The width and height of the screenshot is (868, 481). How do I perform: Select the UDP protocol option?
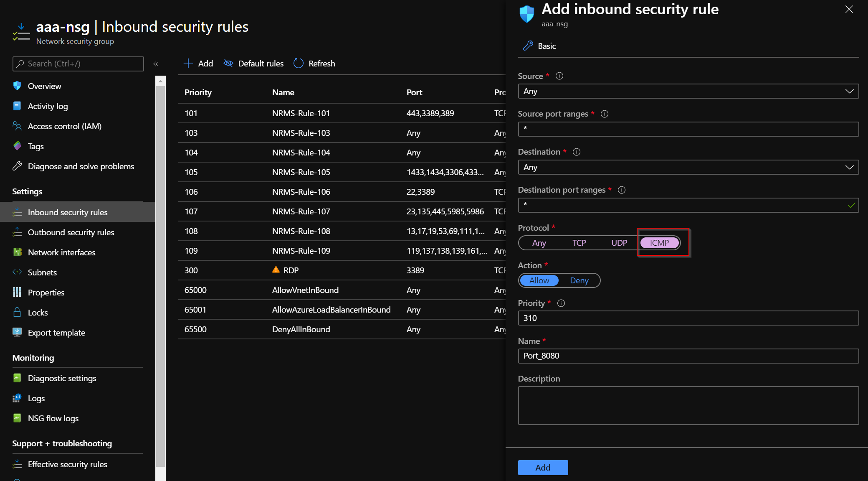[619, 243]
